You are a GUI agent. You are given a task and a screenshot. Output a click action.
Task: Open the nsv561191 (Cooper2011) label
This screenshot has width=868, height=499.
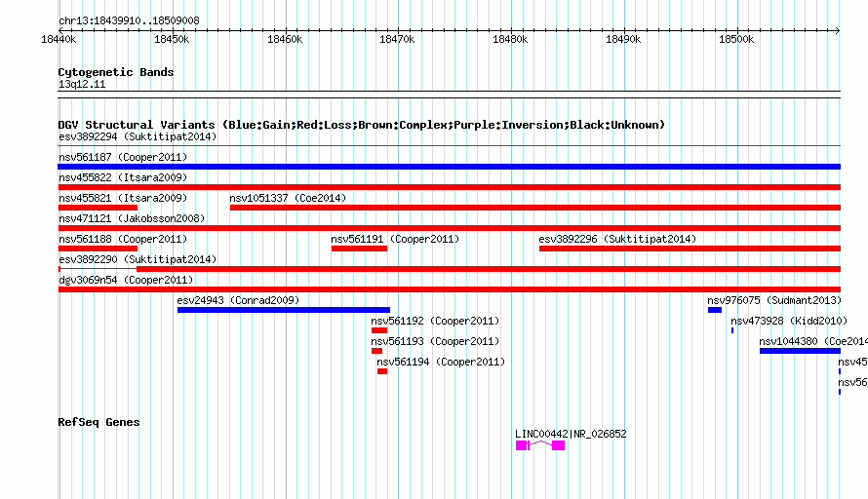click(x=395, y=239)
